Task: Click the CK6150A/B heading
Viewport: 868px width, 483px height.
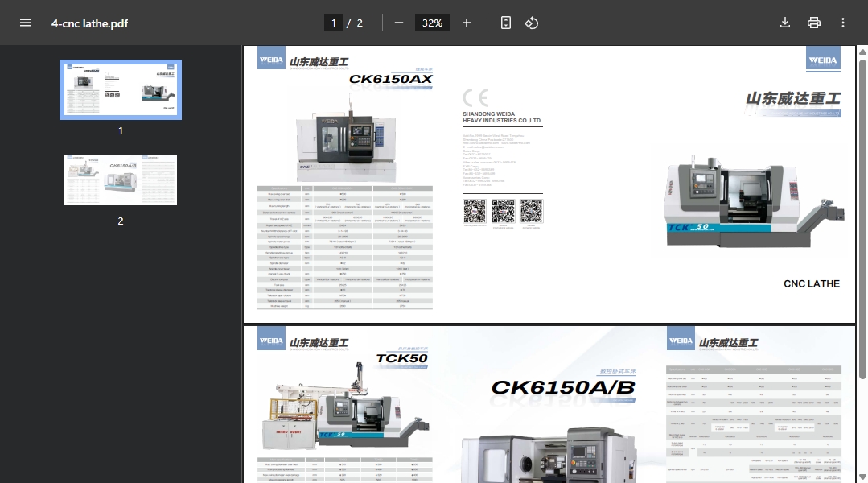Action: click(563, 387)
